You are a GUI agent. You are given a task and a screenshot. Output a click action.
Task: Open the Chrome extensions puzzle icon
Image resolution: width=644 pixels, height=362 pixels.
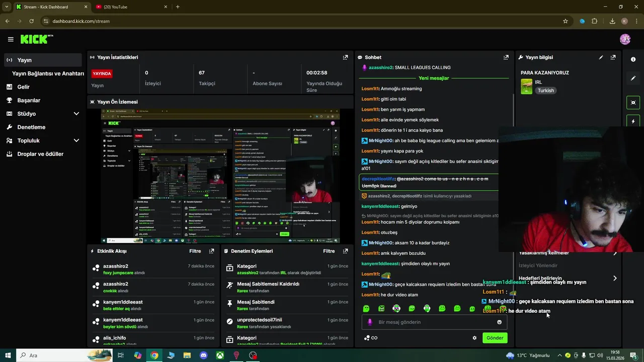click(595, 21)
